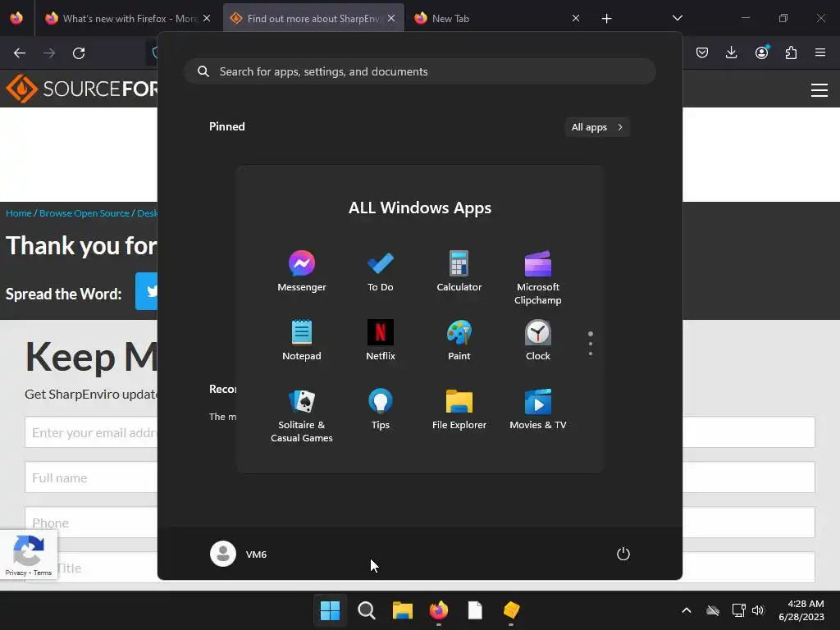Screen dimensions: 840x630
Task: Open taskbar Search
Action: 367,609
